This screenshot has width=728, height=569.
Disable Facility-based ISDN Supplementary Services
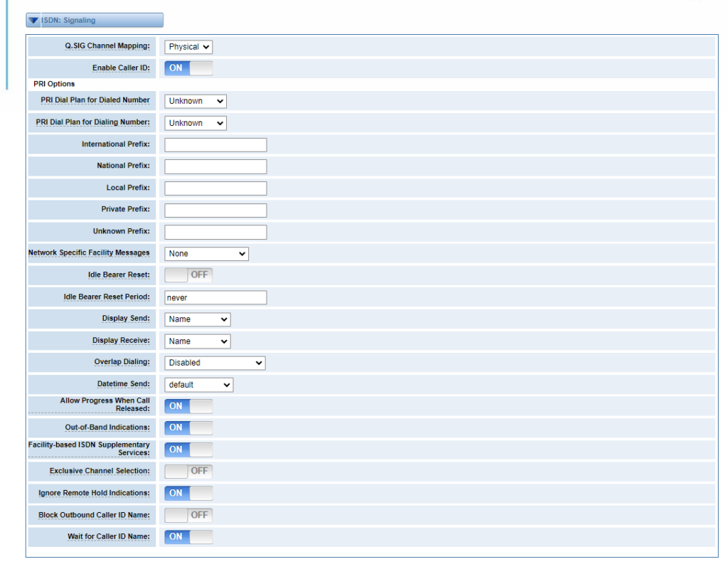pos(188,449)
